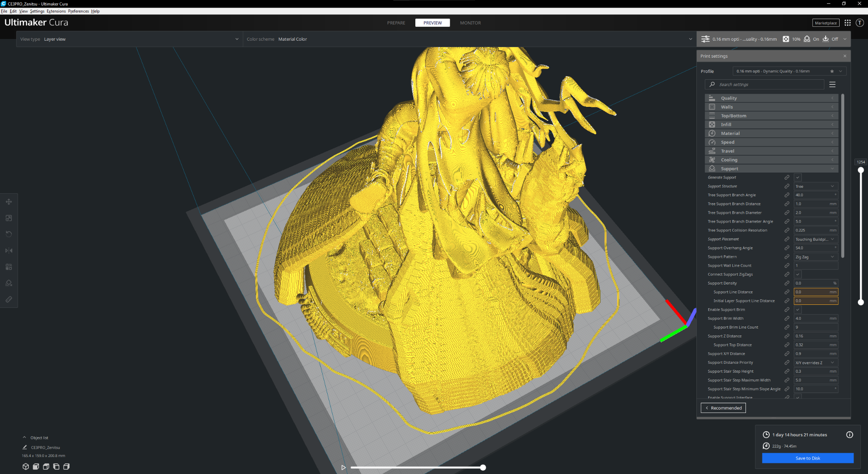Open the View type Layer view dropdown
The height and width of the screenshot is (474, 868).
click(x=129, y=39)
